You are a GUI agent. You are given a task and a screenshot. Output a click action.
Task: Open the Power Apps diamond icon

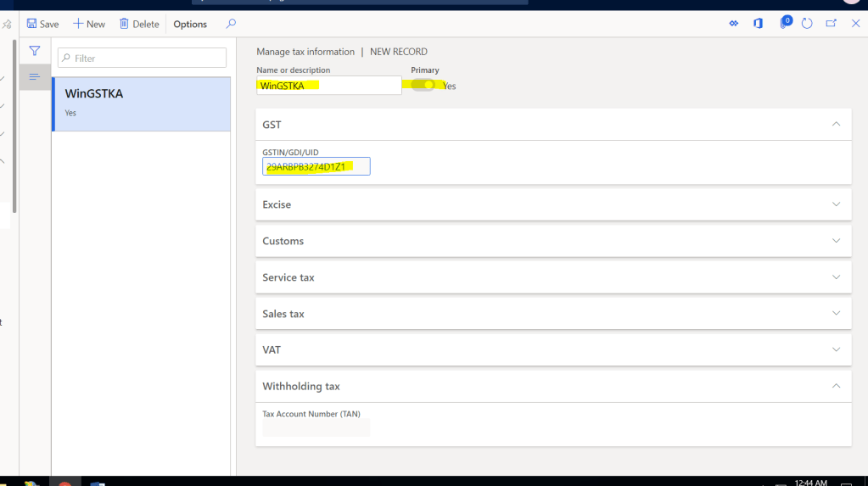click(734, 24)
